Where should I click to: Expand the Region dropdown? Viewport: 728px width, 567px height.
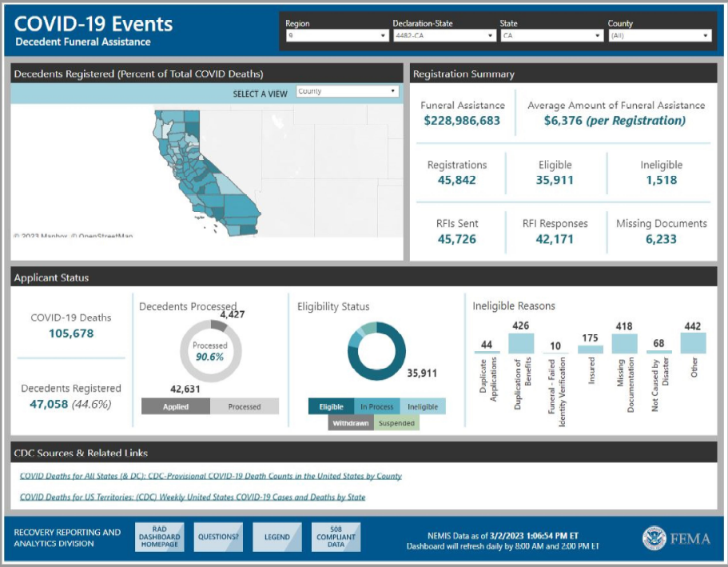[336, 36]
